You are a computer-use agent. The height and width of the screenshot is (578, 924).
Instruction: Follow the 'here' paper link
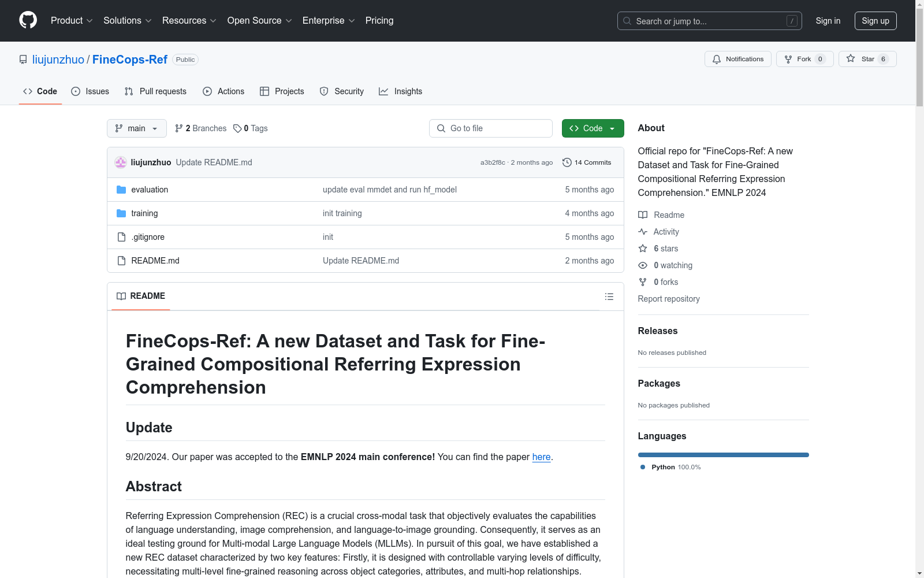point(541,457)
